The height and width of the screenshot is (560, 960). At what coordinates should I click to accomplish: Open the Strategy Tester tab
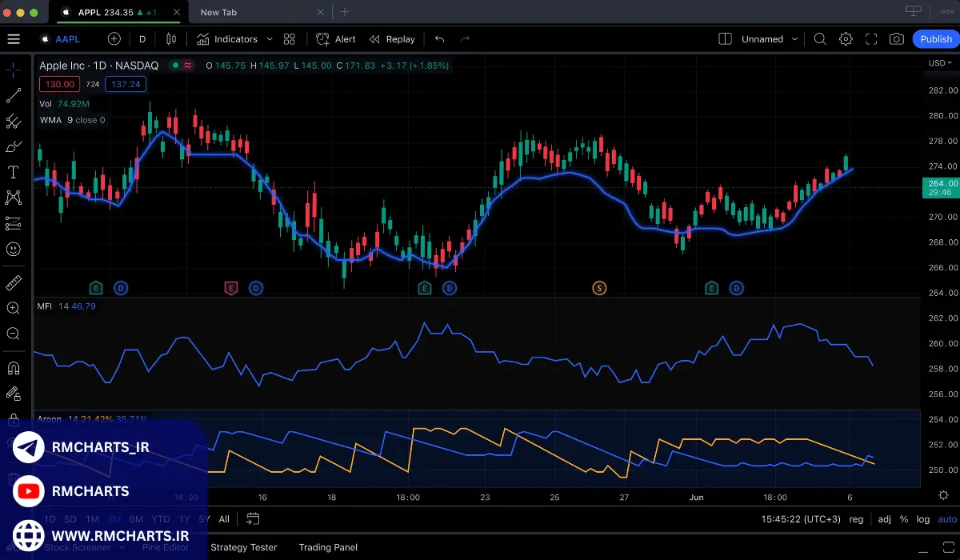click(243, 547)
